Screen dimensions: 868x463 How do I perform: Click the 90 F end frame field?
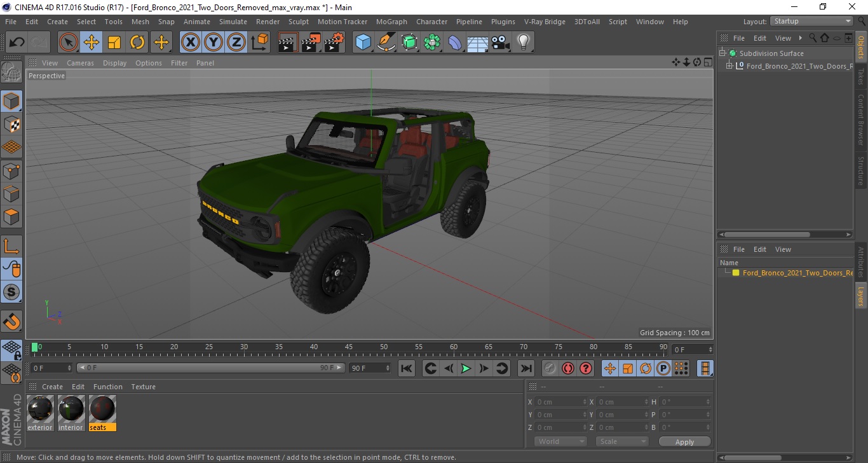pyautogui.click(x=370, y=368)
